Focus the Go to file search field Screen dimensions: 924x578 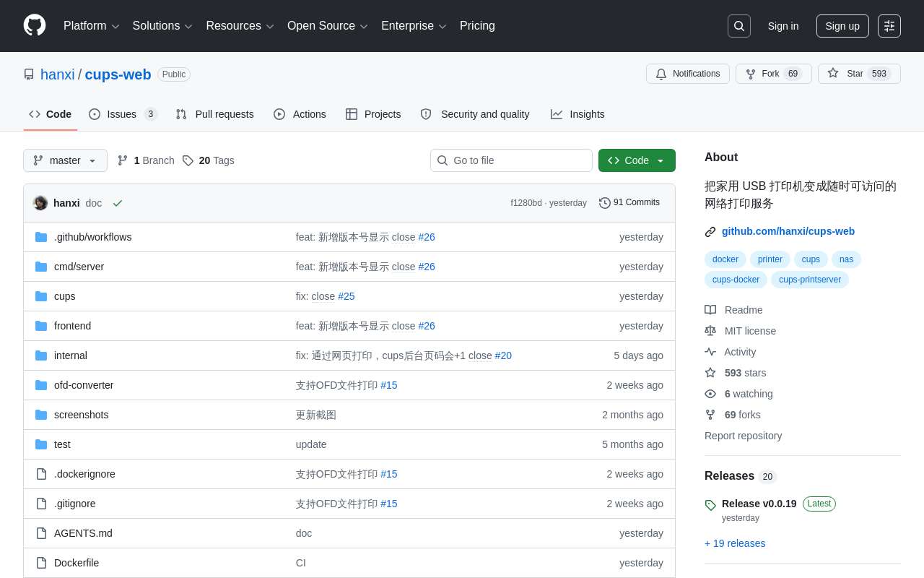(x=511, y=160)
